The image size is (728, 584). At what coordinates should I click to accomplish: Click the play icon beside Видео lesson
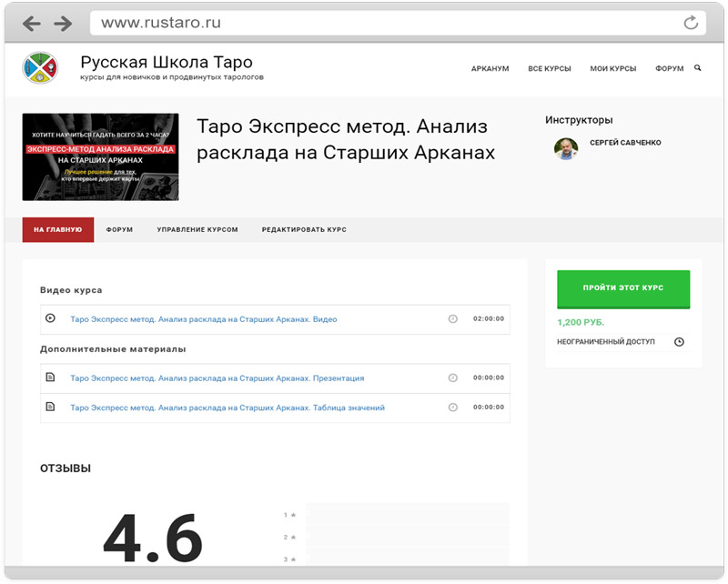pos(50,318)
